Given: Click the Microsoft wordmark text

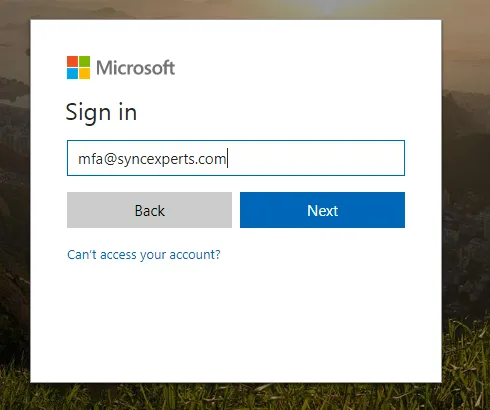Looking at the screenshot, I should (x=135, y=68).
